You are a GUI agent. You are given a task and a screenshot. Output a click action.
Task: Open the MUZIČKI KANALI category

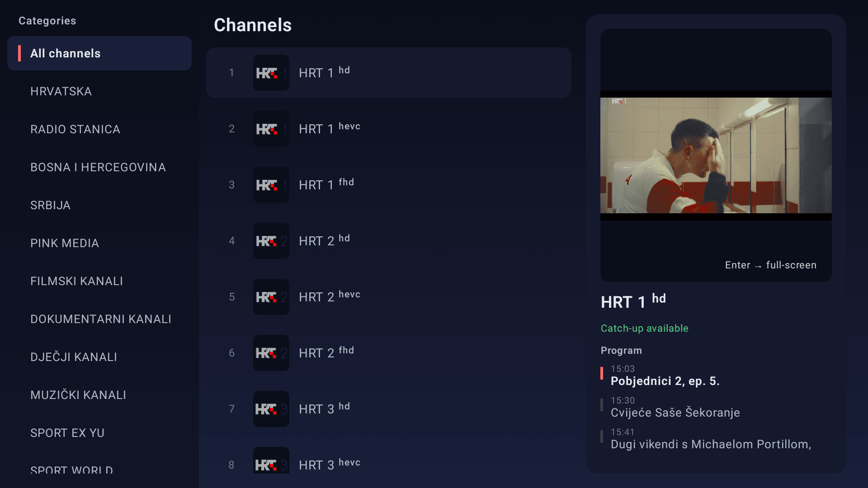coord(99,395)
